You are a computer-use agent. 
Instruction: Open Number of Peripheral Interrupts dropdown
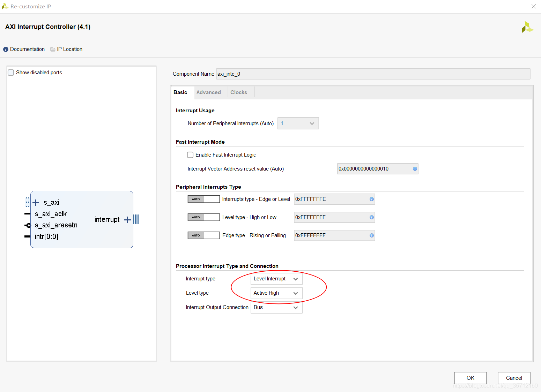click(x=298, y=123)
